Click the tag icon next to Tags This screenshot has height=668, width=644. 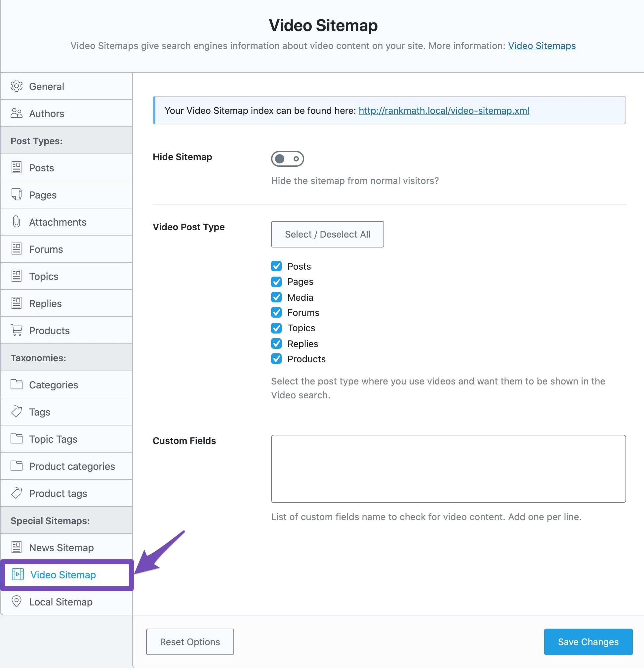coord(16,412)
